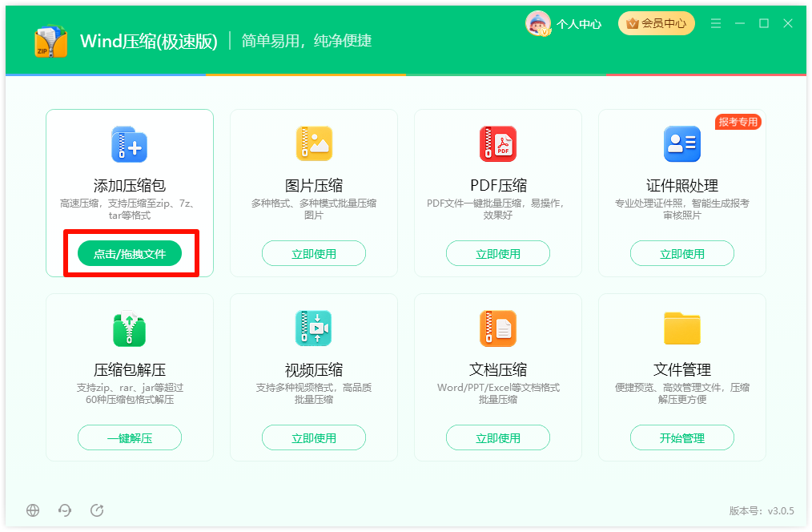
Task: Click the 图片压缩 image icon
Action: (x=314, y=143)
